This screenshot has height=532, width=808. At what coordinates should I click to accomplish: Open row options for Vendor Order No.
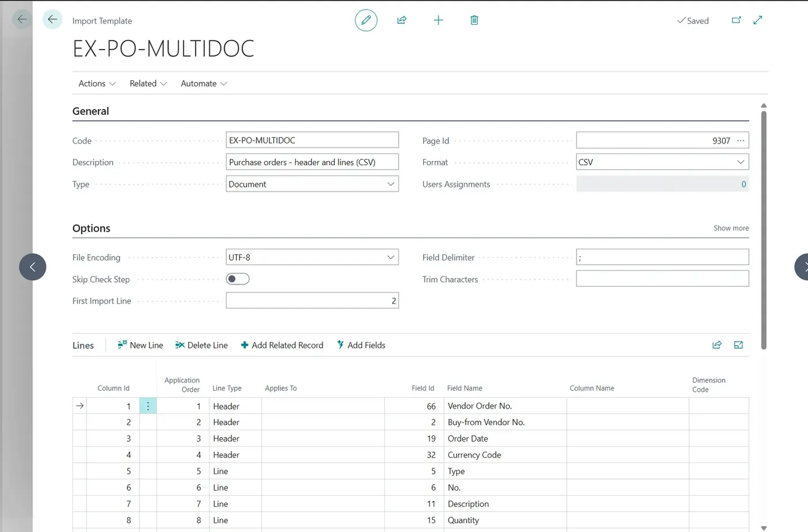point(148,406)
